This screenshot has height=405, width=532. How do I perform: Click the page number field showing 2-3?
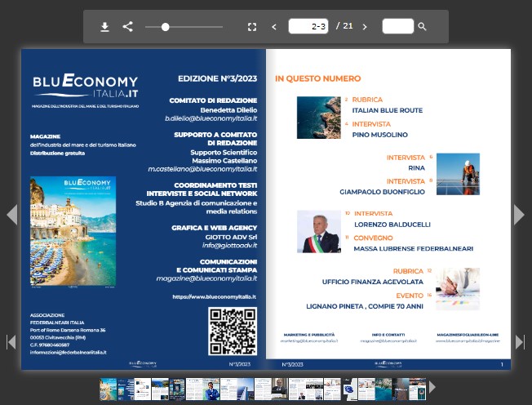(308, 26)
